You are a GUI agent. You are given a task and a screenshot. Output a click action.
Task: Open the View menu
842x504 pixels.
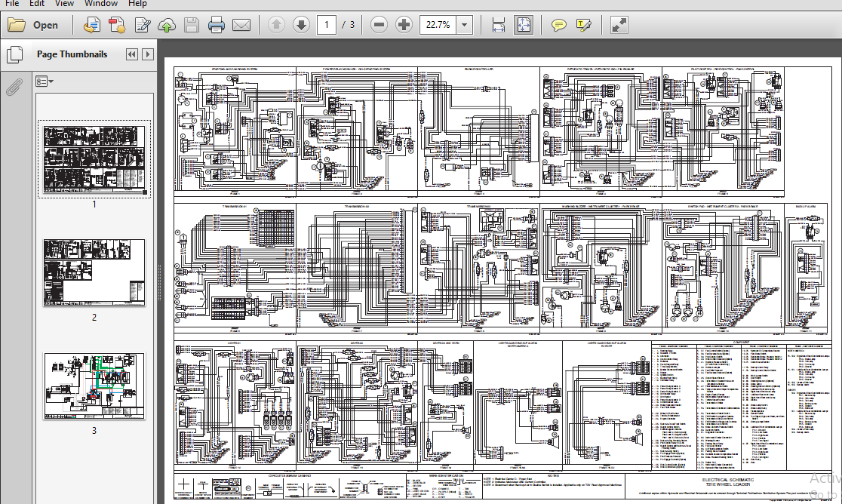[64, 3]
